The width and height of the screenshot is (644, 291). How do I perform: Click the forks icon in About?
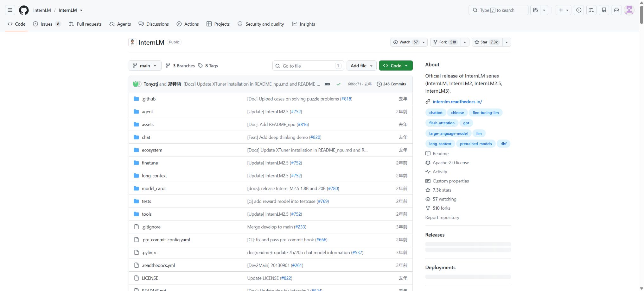pyautogui.click(x=428, y=208)
